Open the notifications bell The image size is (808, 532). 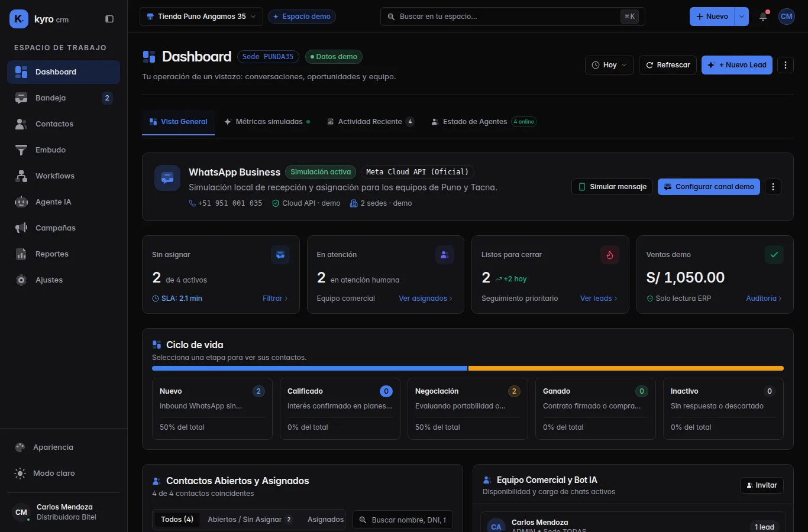pyautogui.click(x=763, y=17)
